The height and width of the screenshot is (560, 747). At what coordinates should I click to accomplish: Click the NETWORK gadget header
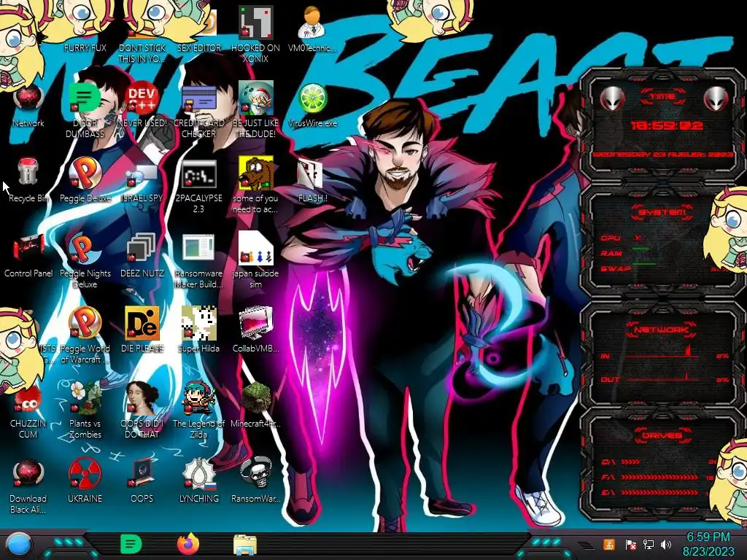[x=661, y=330]
